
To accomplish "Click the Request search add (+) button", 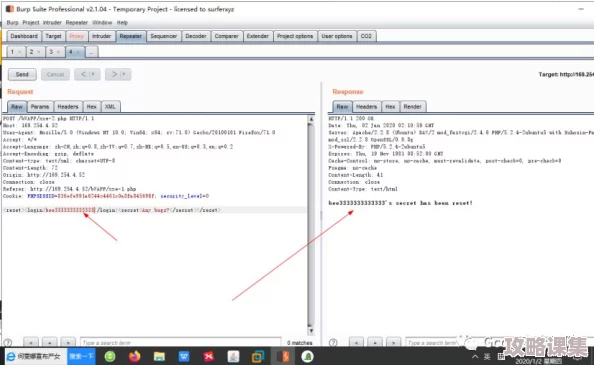I will (x=50, y=342).
